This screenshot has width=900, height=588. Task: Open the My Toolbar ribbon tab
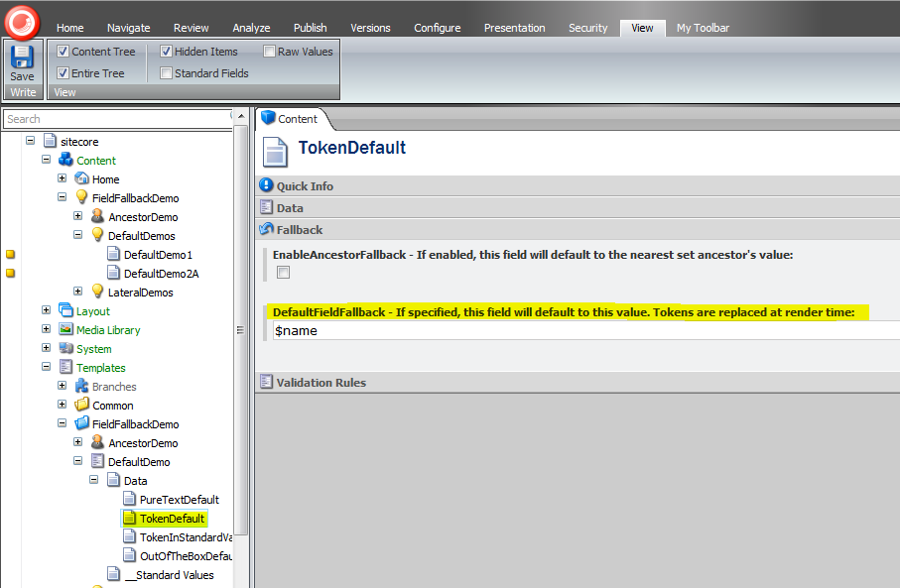pos(703,28)
